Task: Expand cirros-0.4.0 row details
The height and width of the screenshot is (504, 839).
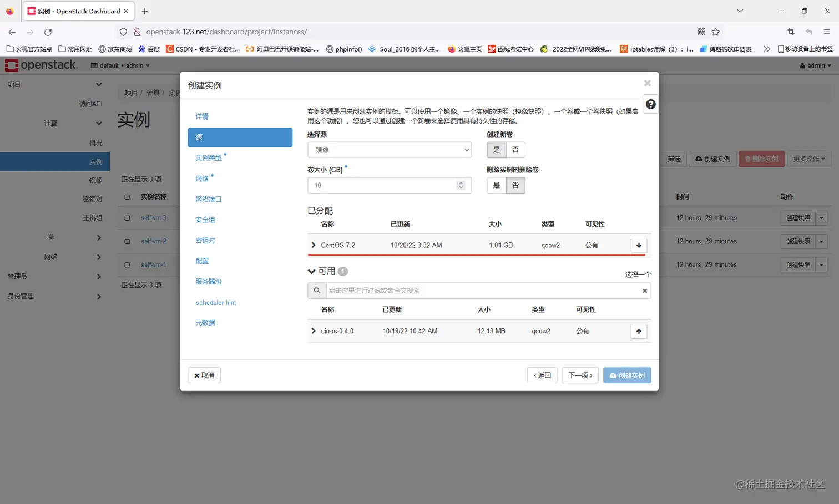Action: [314, 331]
